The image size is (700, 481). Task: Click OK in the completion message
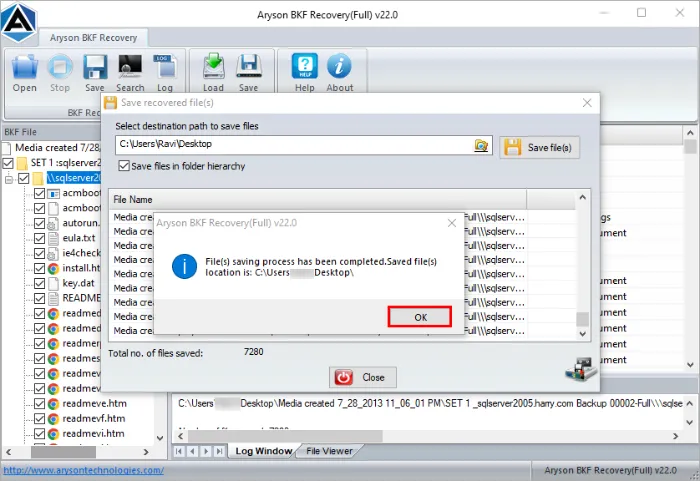[420, 317]
